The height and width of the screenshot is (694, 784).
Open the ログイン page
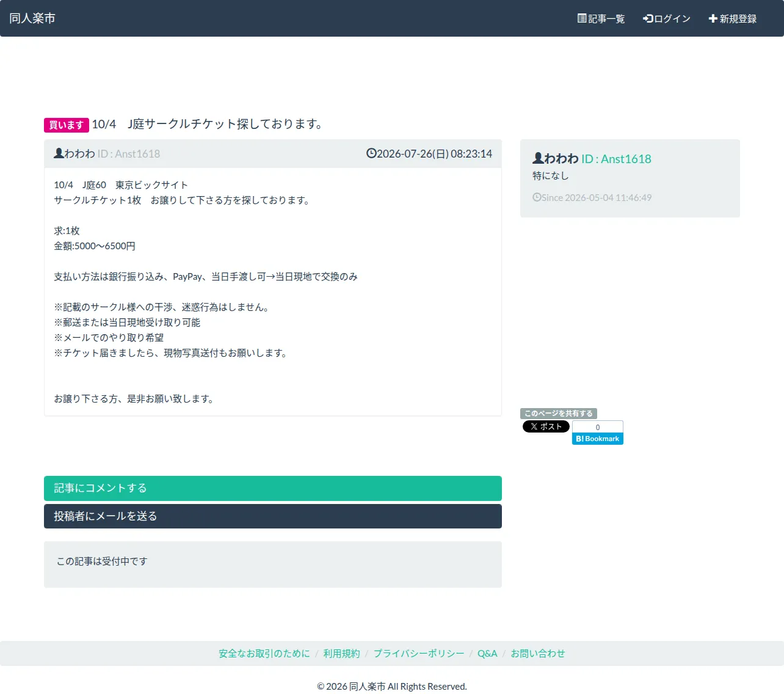point(667,19)
